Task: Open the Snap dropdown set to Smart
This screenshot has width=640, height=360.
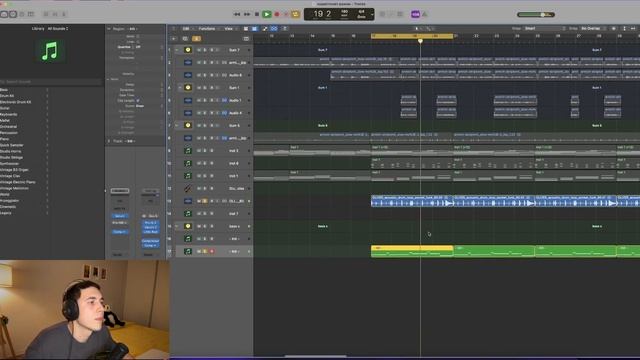Action: [x=544, y=29]
